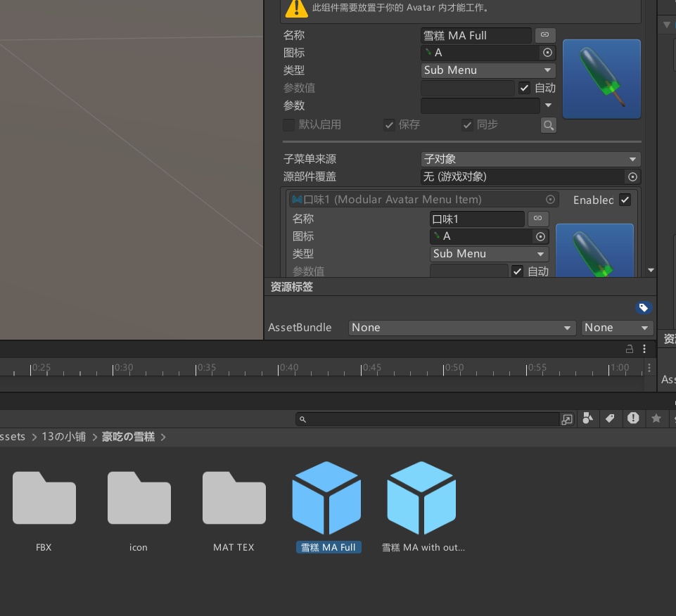Click top popsicle icon preview thumbnail
The image size is (676, 616).
tap(601, 79)
